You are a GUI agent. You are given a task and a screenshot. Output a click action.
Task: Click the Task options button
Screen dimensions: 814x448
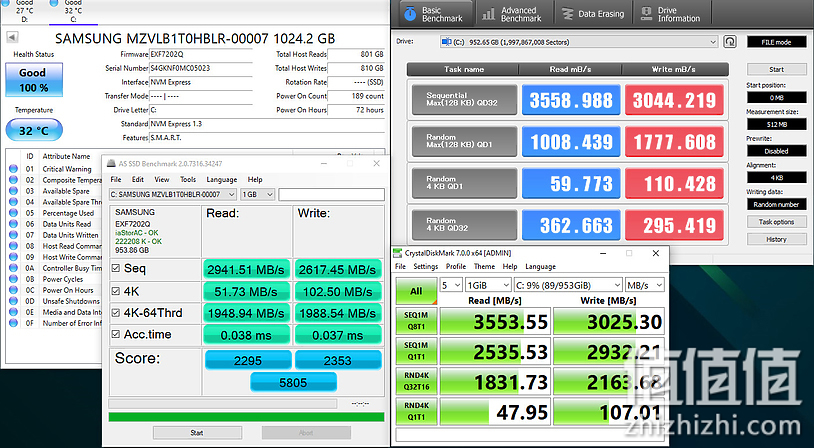pos(777,222)
